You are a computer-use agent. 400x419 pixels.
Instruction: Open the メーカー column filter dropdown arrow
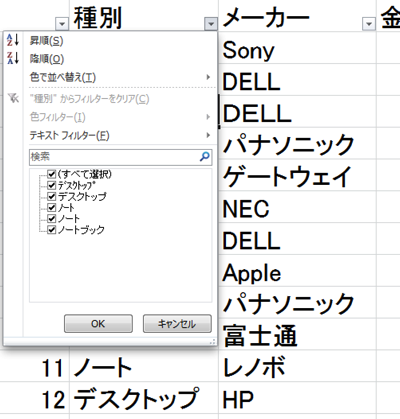(x=369, y=24)
